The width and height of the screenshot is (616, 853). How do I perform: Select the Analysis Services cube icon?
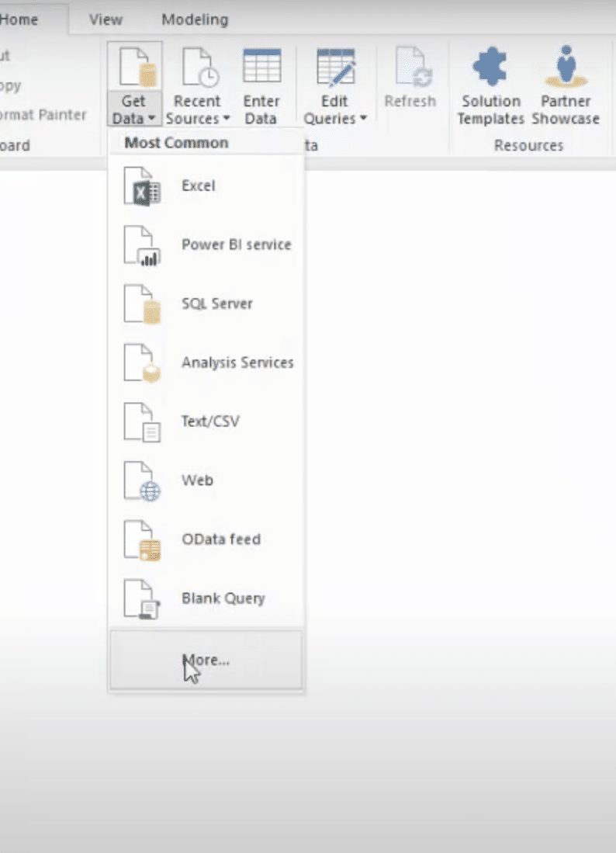pyautogui.click(x=141, y=362)
